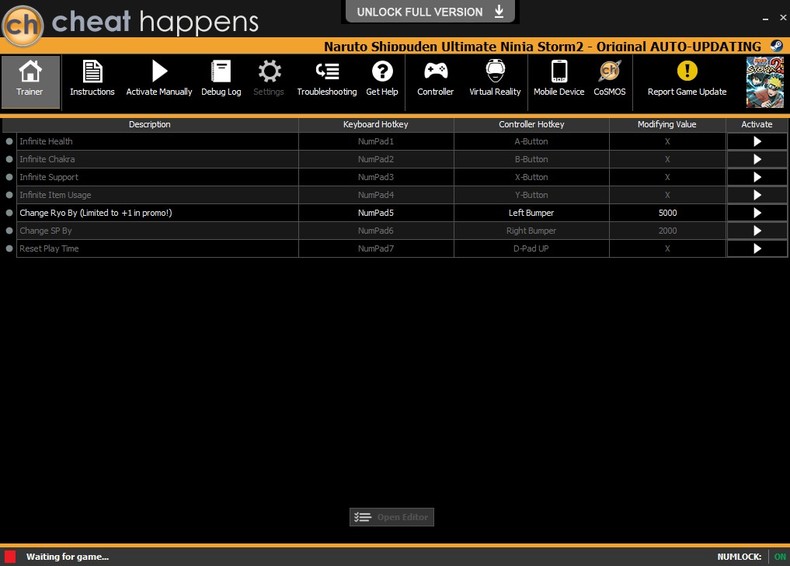Activate the Infinite Health cheat
790x566 pixels.
pyautogui.click(x=757, y=142)
